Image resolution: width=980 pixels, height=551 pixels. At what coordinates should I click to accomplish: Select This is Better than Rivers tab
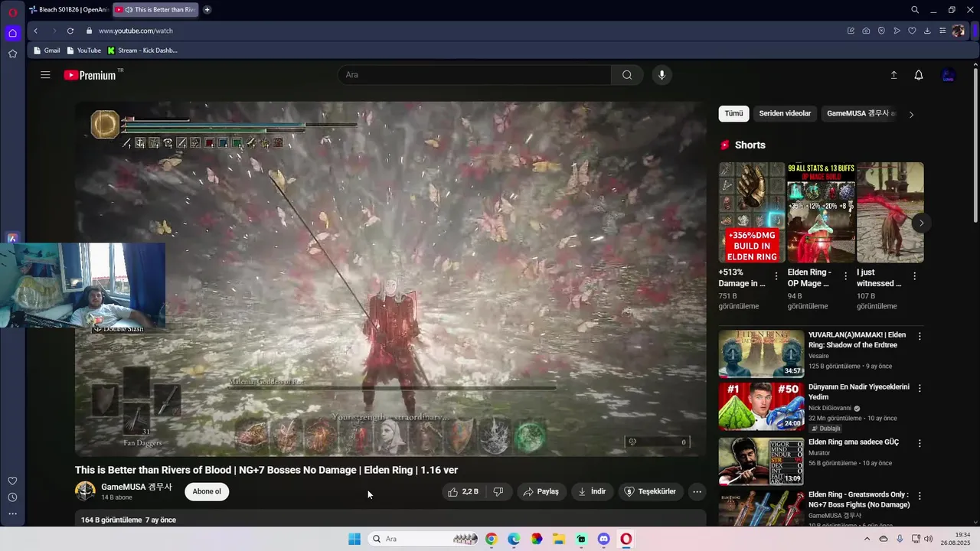pos(155,10)
